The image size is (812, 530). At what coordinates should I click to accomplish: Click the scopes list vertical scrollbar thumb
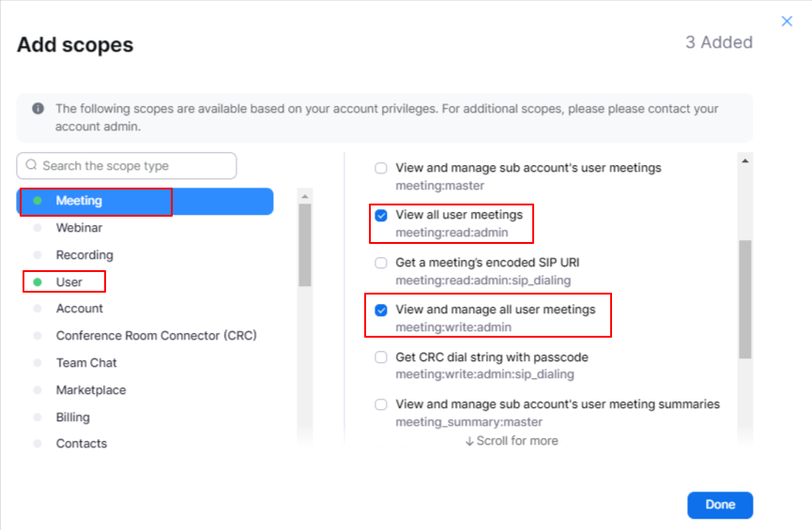745,298
